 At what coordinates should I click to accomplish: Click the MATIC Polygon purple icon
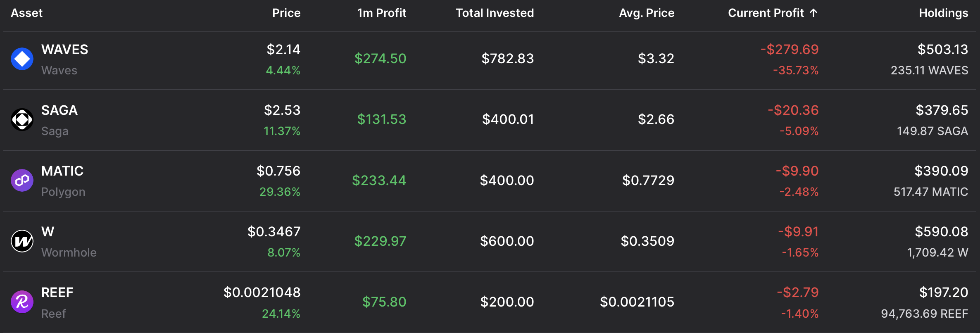(22, 181)
